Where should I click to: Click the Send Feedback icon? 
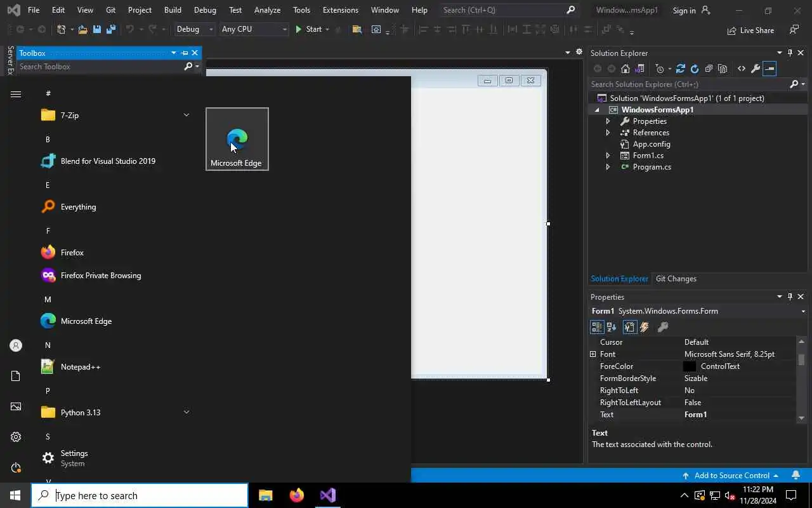coord(794,30)
